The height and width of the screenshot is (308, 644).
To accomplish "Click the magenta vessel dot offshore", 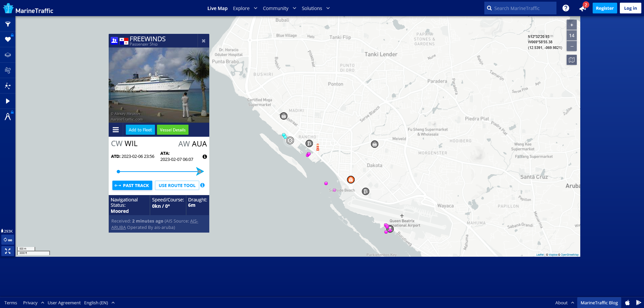I will click(326, 183).
